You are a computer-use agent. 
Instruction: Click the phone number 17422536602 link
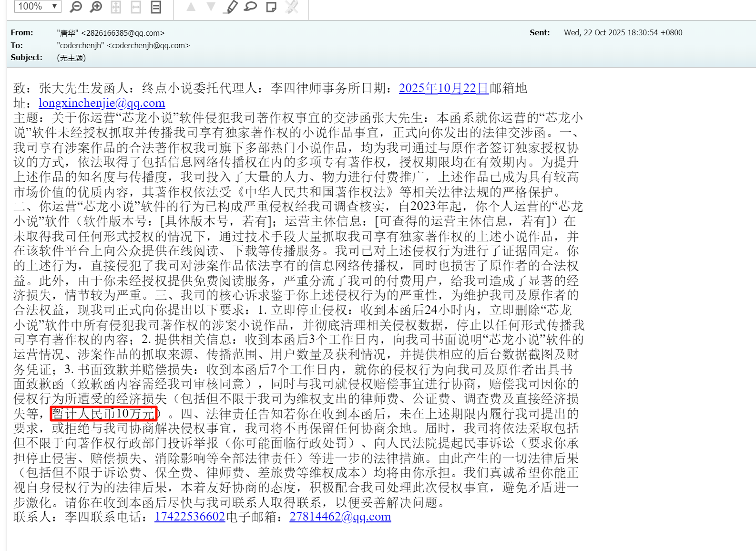pos(189,517)
